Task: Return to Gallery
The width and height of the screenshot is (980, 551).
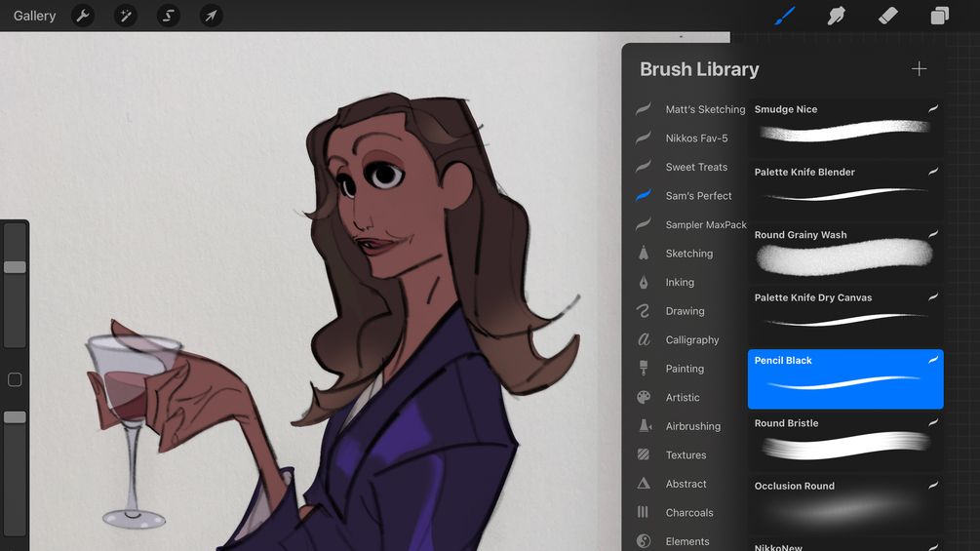Action: coord(35,16)
